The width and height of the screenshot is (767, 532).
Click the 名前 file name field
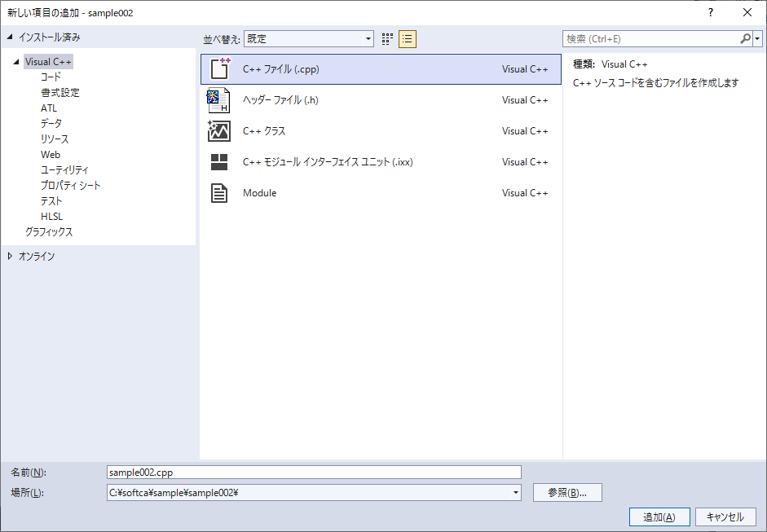[x=314, y=472]
